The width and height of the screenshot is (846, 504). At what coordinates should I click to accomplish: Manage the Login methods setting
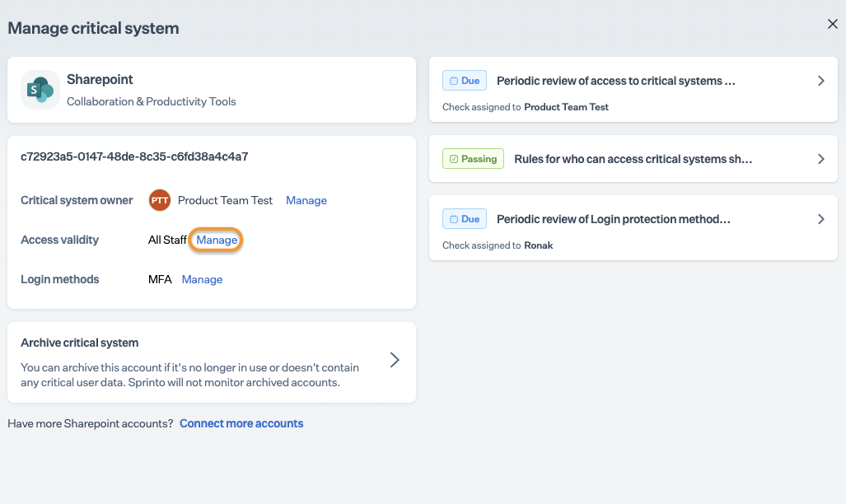[x=202, y=279]
